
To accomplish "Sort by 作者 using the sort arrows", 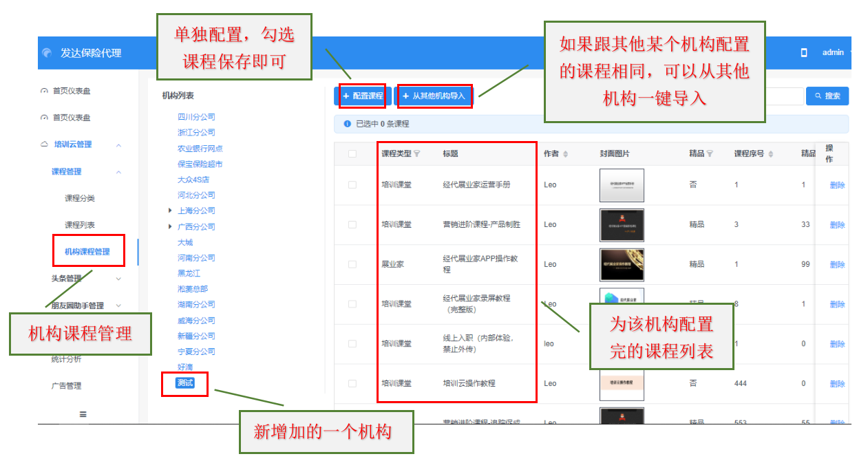I will 565,154.
